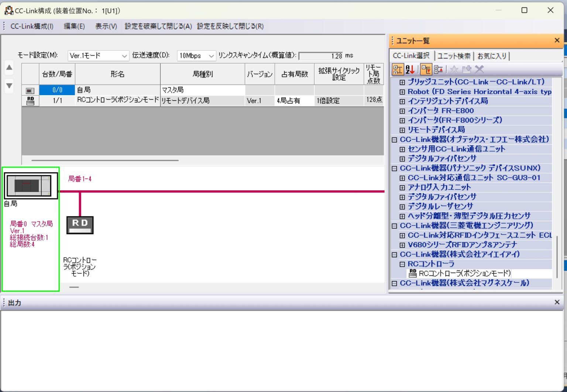Click the add-to-favorites star icon
The height and width of the screenshot is (392, 567).
point(454,69)
